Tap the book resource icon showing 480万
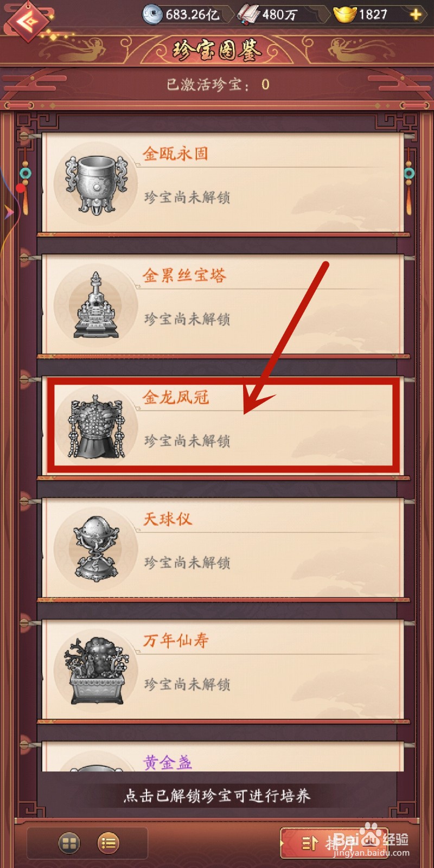The height and width of the screenshot is (868, 434). click(x=249, y=15)
